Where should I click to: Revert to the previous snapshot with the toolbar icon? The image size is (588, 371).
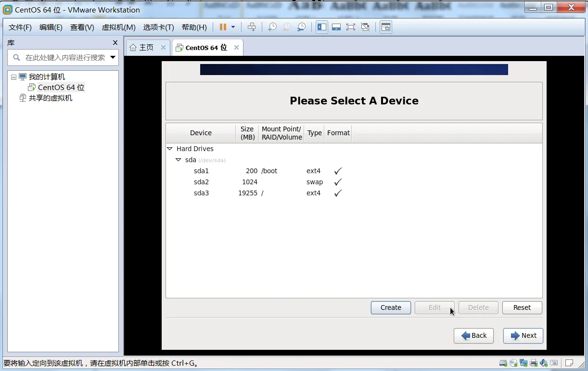[287, 27]
